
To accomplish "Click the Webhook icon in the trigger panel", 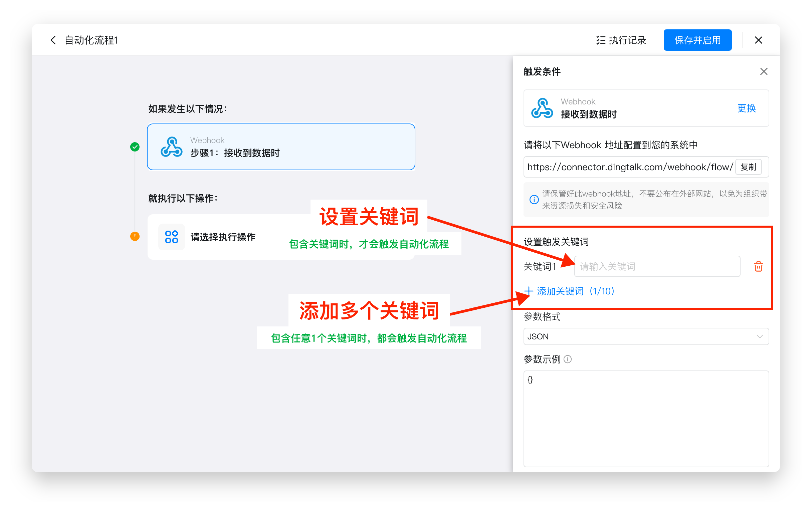I will point(542,108).
